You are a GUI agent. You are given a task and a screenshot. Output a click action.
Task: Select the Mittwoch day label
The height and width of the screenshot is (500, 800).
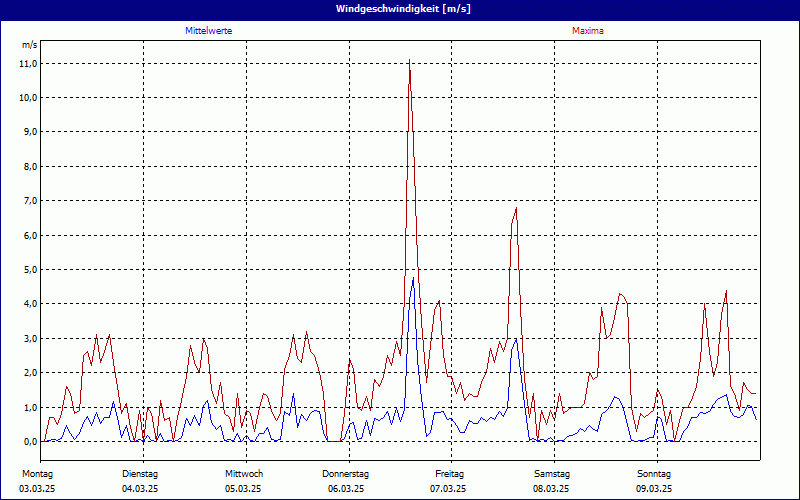244,473
